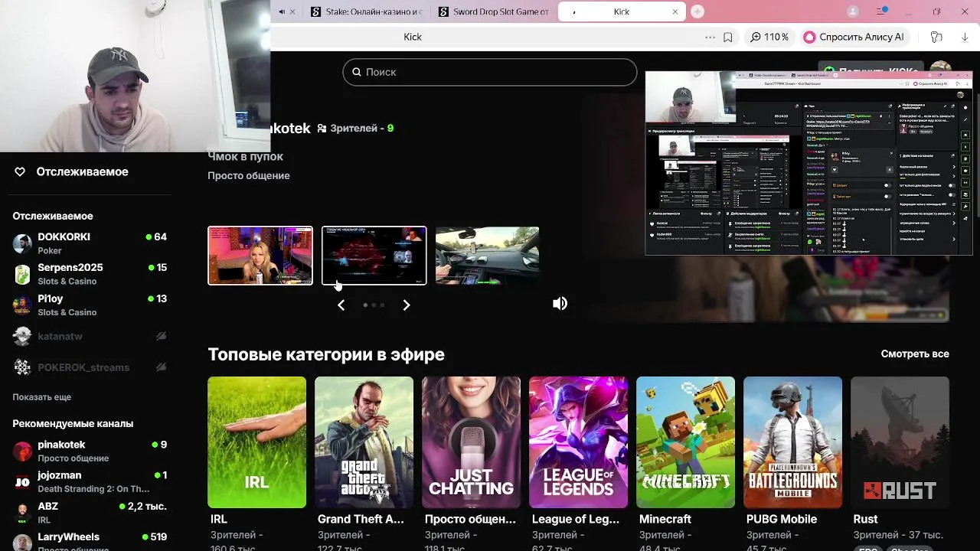Click the 110 % zoom indicator
Screen dimensions: 980x551
click(769, 37)
